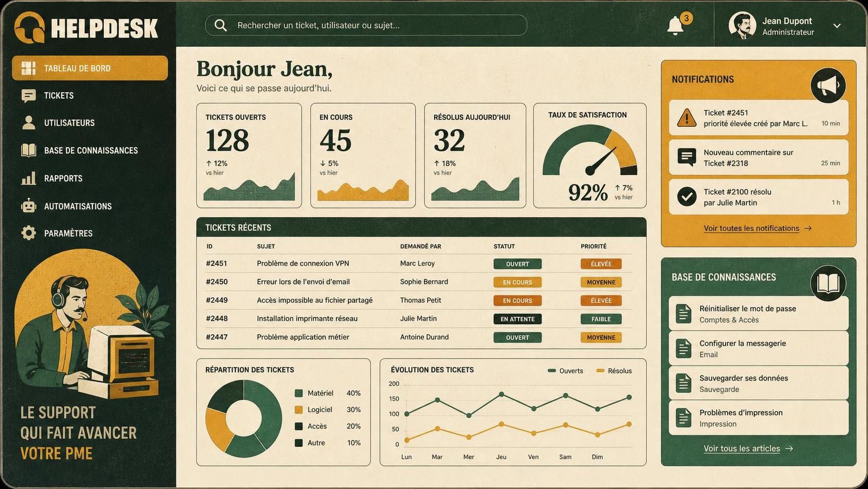The height and width of the screenshot is (489, 868).
Task: Click the document icon beside Réinitialiser le mot de passe
Action: pos(684,313)
